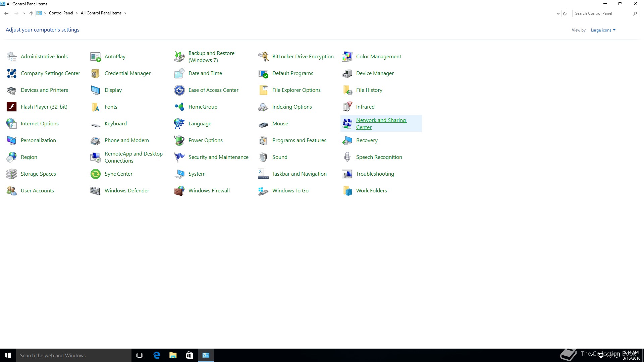Open the View by Large icons dropdown

(x=603, y=30)
